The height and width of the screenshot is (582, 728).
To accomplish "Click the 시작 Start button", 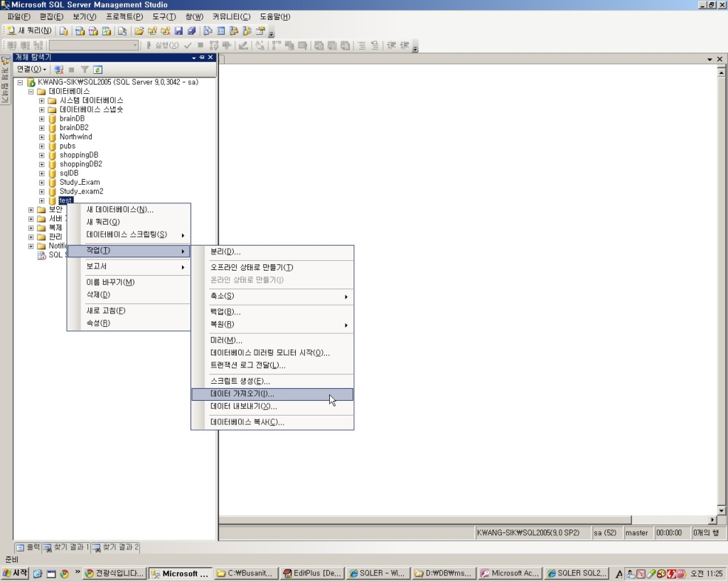I will pos(16,573).
